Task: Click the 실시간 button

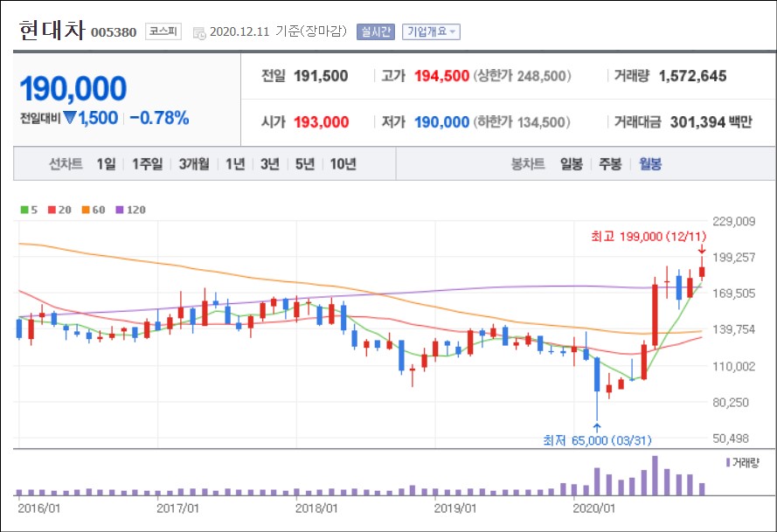Action: point(376,31)
